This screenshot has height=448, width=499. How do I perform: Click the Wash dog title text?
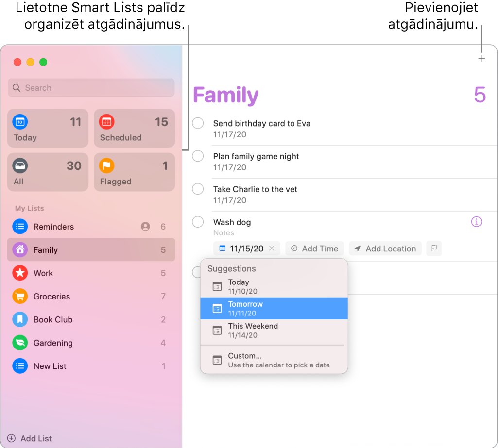click(x=232, y=222)
